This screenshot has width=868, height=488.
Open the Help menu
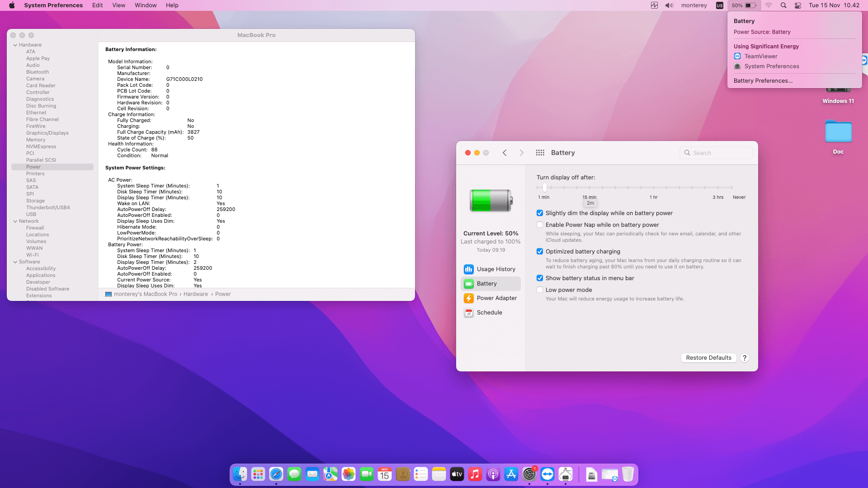coord(172,5)
